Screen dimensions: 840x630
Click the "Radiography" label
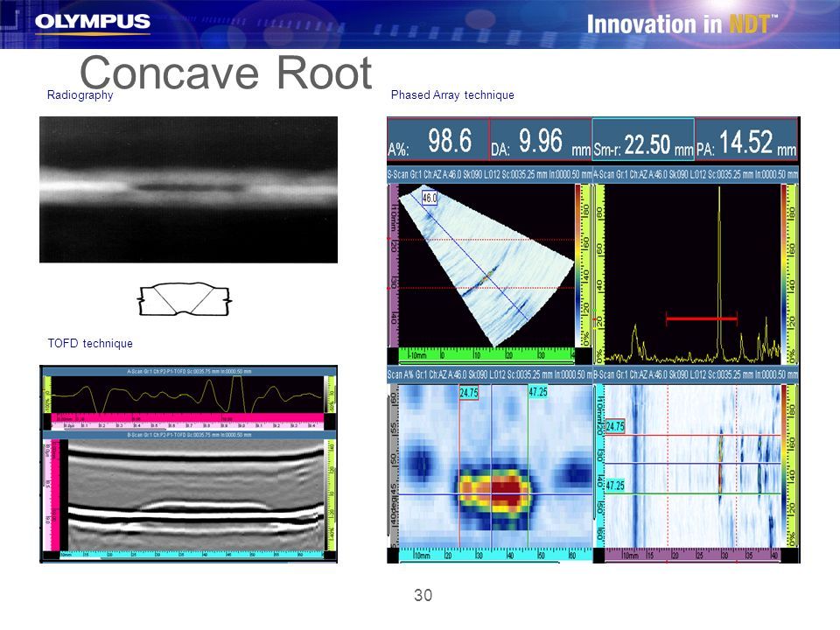80,94
